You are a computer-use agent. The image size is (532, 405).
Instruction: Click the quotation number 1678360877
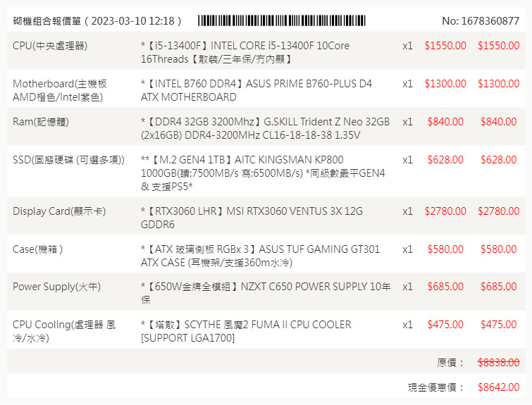481,21
